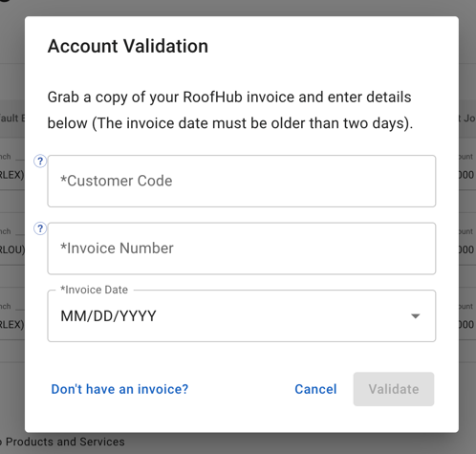Select the Invoice Number text field
This screenshot has height=454, width=476.
pyautogui.click(x=242, y=249)
